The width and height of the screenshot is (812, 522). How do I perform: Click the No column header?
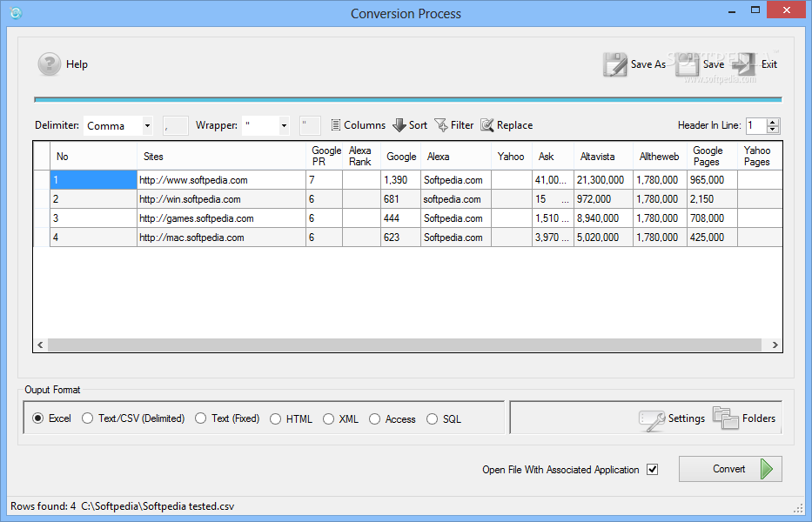[94, 157]
